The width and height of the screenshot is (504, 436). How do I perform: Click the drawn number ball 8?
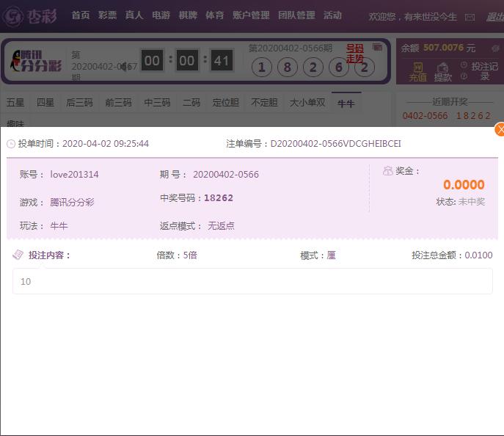coord(288,68)
